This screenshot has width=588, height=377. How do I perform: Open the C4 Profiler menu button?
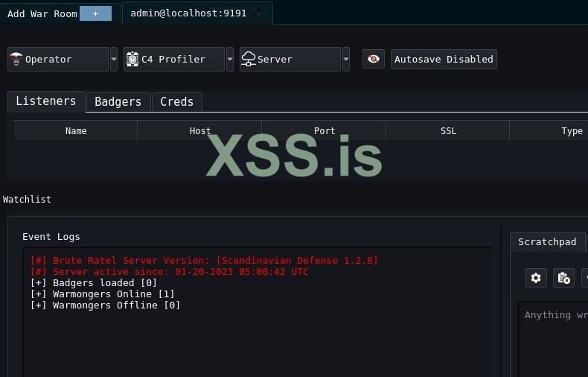(x=174, y=60)
